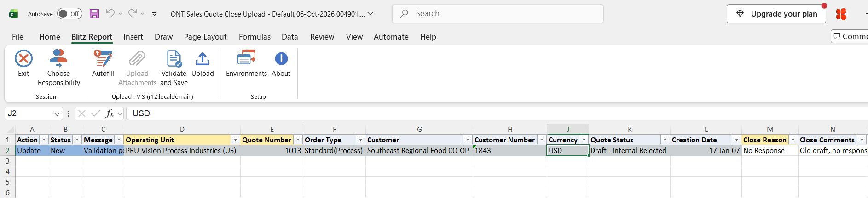Viewport: 868px width, 198px height.
Task: Switch to the Blitz Report tab
Action: [92, 37]
